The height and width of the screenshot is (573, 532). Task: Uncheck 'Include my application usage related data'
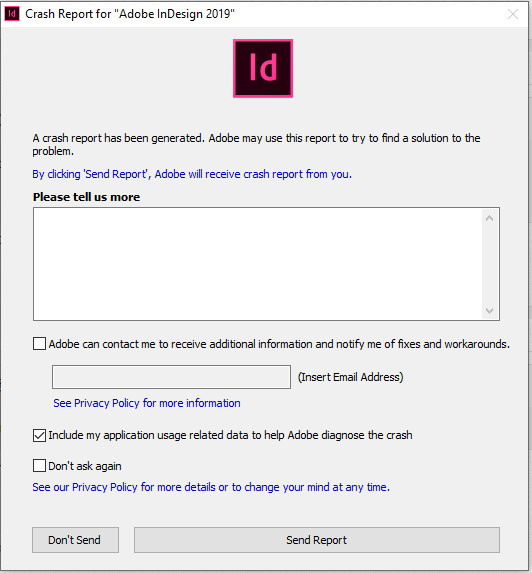click(x=39, y=435)
